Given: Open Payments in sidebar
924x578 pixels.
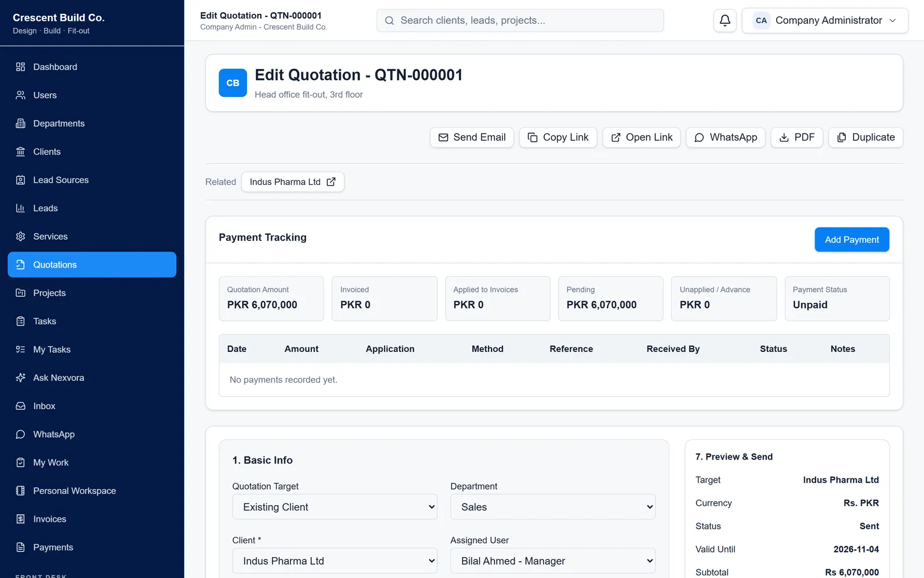Looking at the screenshot, I should click(x=92, y=548).
